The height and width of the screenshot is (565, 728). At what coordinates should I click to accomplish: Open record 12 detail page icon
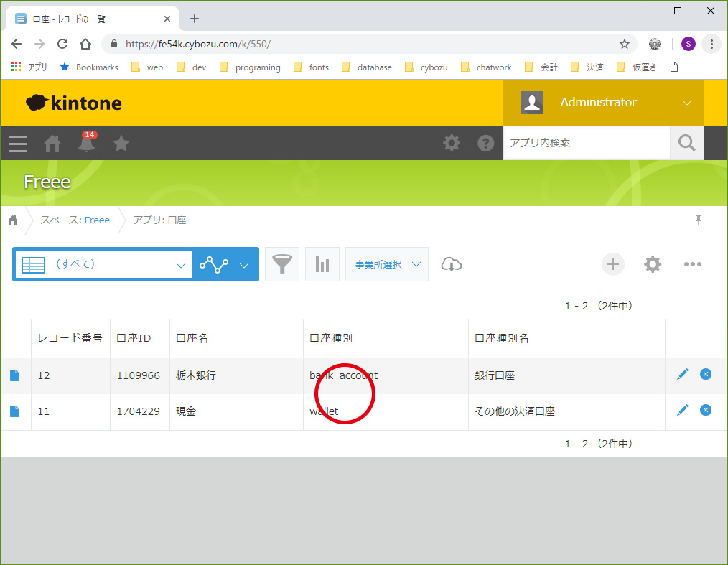coord(14,375)
